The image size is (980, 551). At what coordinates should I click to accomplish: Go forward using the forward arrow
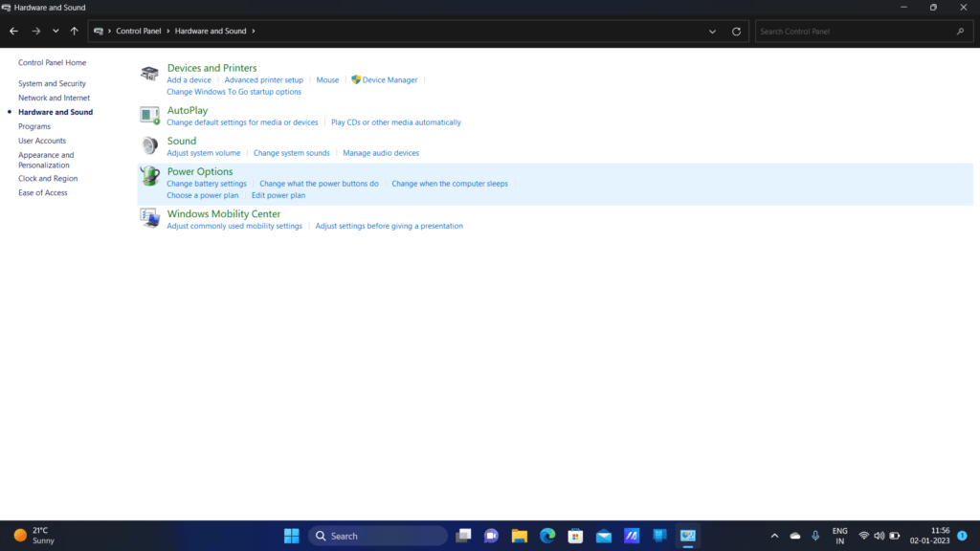pos(36,31)
